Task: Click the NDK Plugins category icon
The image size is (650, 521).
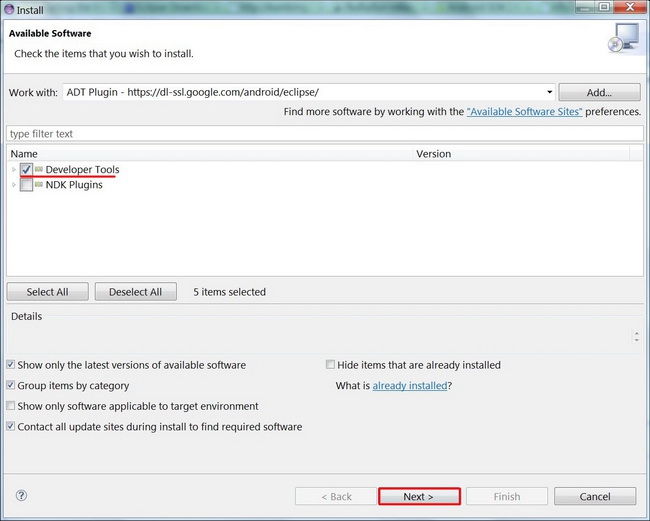Action: click(x=39, y=184)
